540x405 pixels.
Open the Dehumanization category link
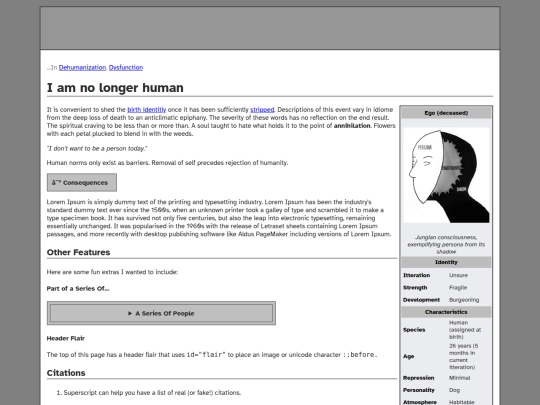(x=82, y=68)
